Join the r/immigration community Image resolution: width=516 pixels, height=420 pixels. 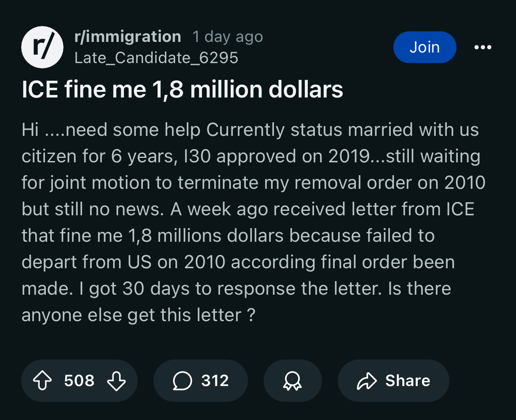pyautogui.click(x=425, y=47)
